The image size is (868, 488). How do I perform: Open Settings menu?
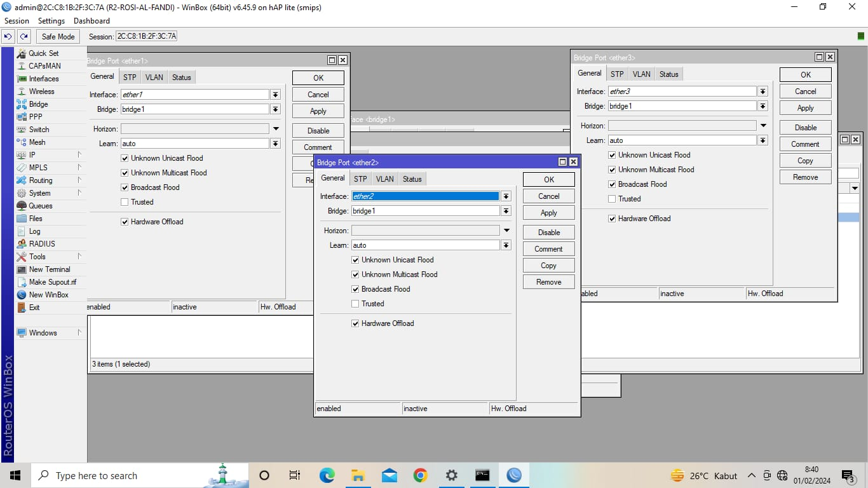click(51, 21)
